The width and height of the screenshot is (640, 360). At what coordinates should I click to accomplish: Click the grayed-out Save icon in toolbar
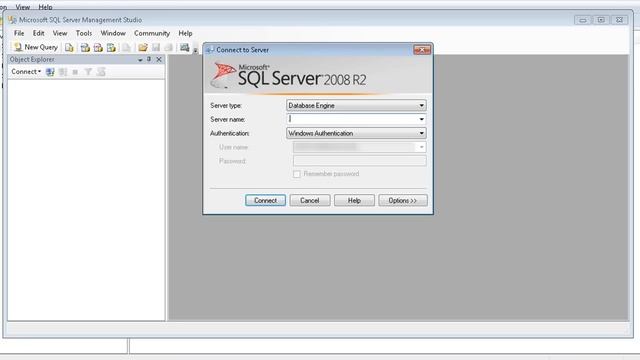tap(156, 48)
